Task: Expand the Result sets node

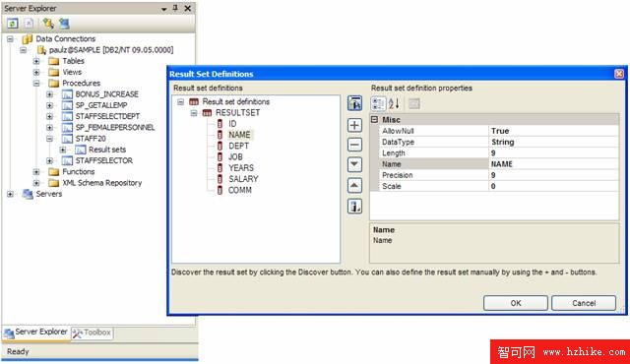Action: click(63, 150)
